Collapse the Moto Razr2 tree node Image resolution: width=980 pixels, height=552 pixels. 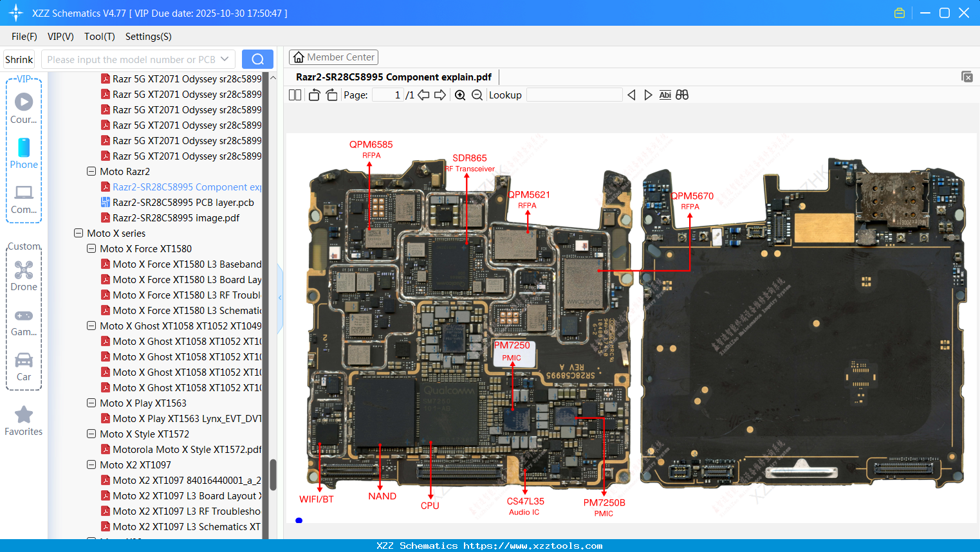point(91,171)
